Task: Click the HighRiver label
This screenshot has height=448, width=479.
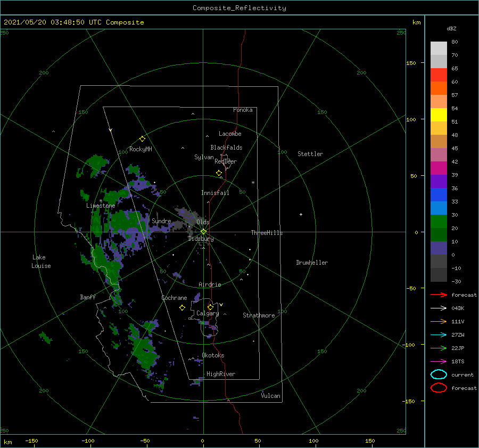Action: coord(221,374)
